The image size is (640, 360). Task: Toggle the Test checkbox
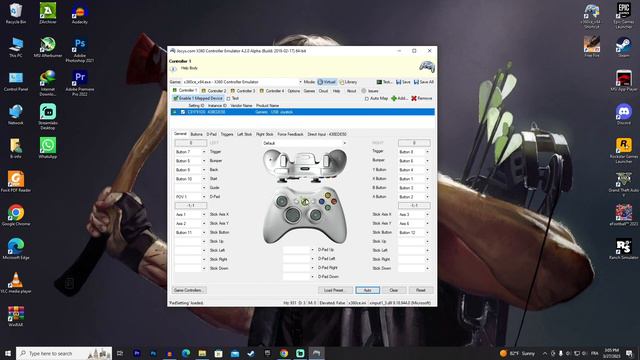[229, 98]
